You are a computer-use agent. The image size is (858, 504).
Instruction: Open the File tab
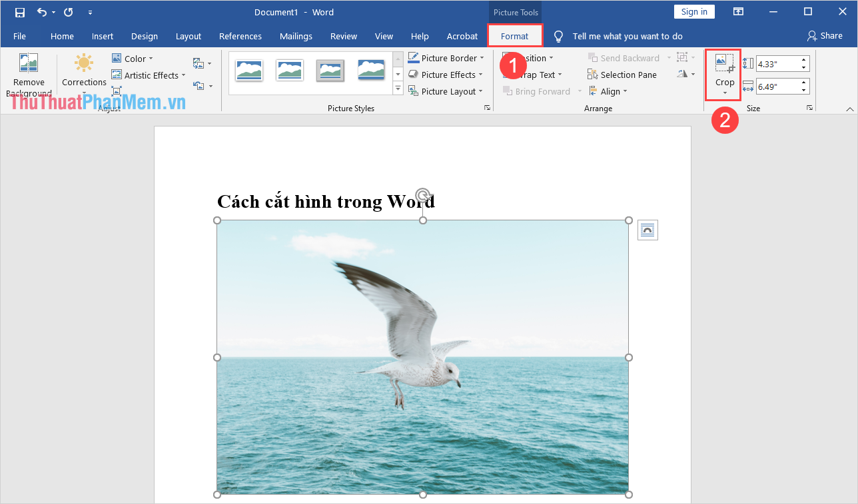pyautogui.click(x=19, y=36)
